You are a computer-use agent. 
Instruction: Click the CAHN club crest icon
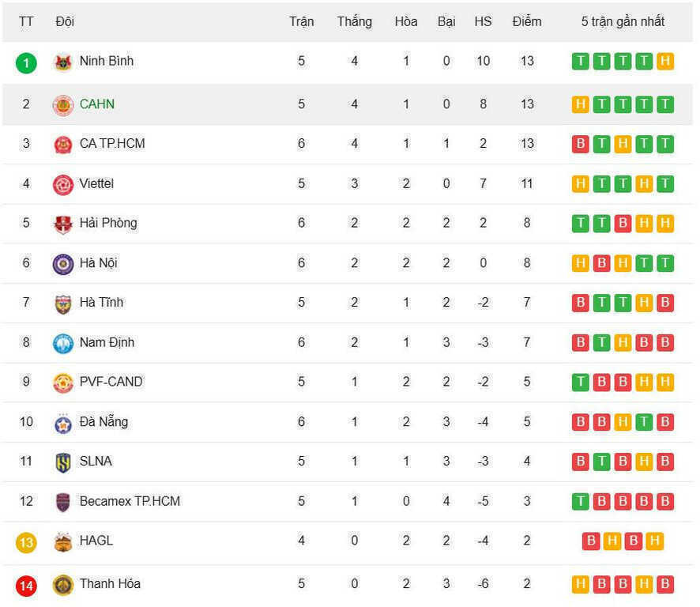tap(62, 104)
